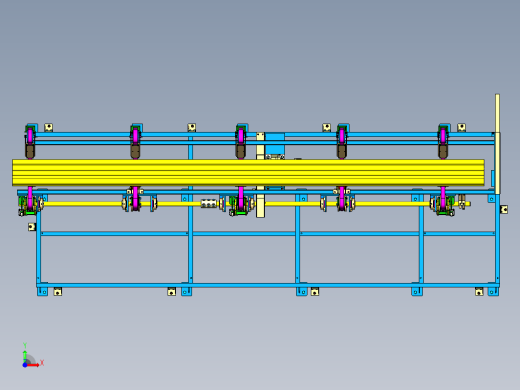Select the leftmost upper magenta roller
The image size is (520, 390).
pos(30,135)
